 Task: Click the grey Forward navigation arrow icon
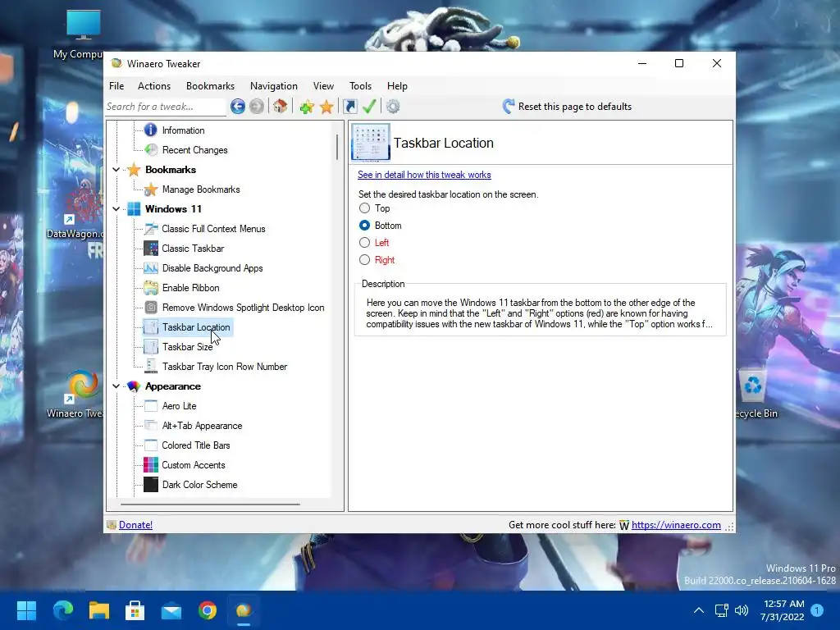pyautogui.click(x=257, y=107)
